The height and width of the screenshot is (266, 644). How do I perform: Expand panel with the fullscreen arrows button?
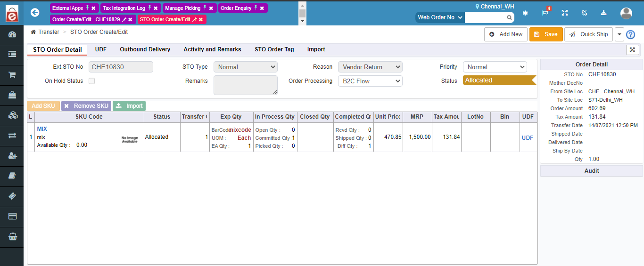633,50
